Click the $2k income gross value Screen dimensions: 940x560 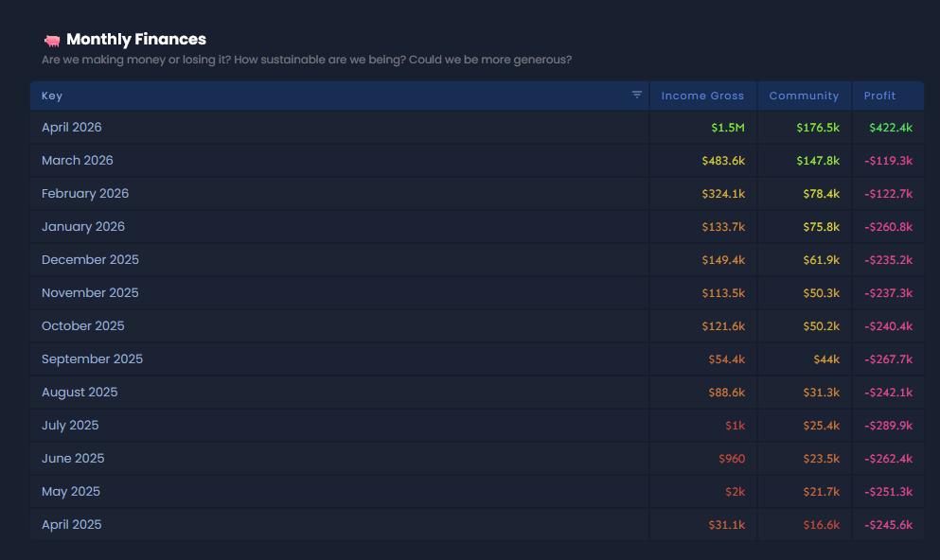[x=735, y=492]
